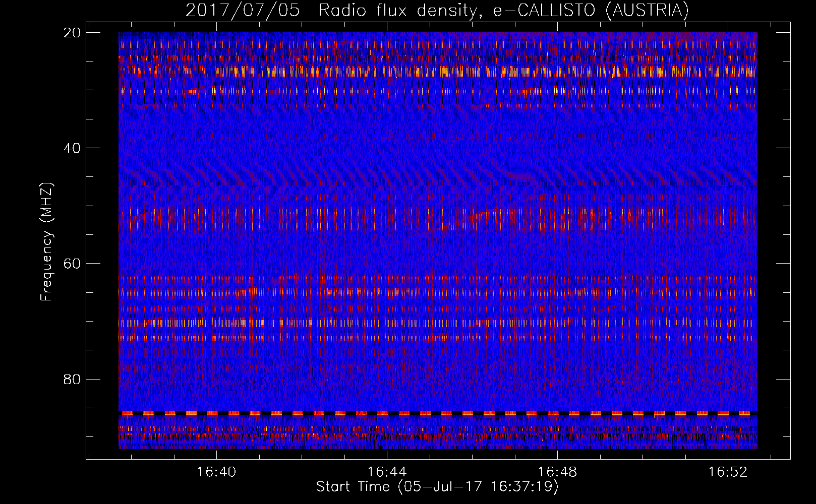Click the 20 frequency tick label
The height and width of the screenshot is (504, 816).
pos(73,33)
